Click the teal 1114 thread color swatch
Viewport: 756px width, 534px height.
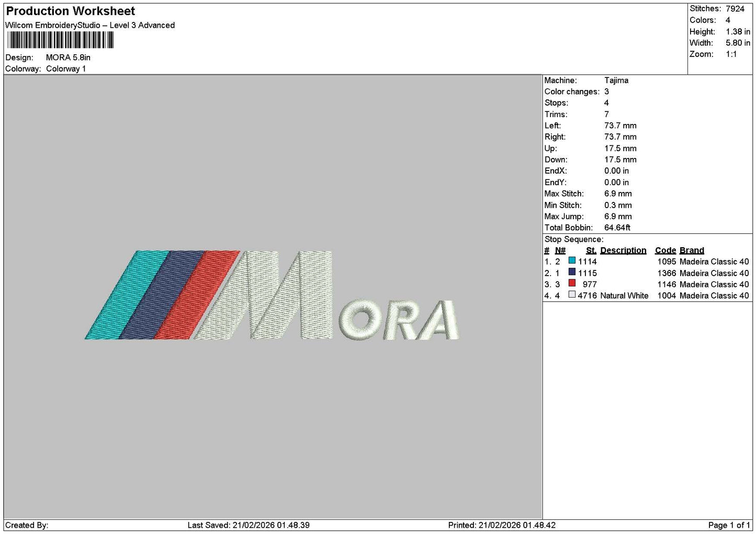(572, 260)
